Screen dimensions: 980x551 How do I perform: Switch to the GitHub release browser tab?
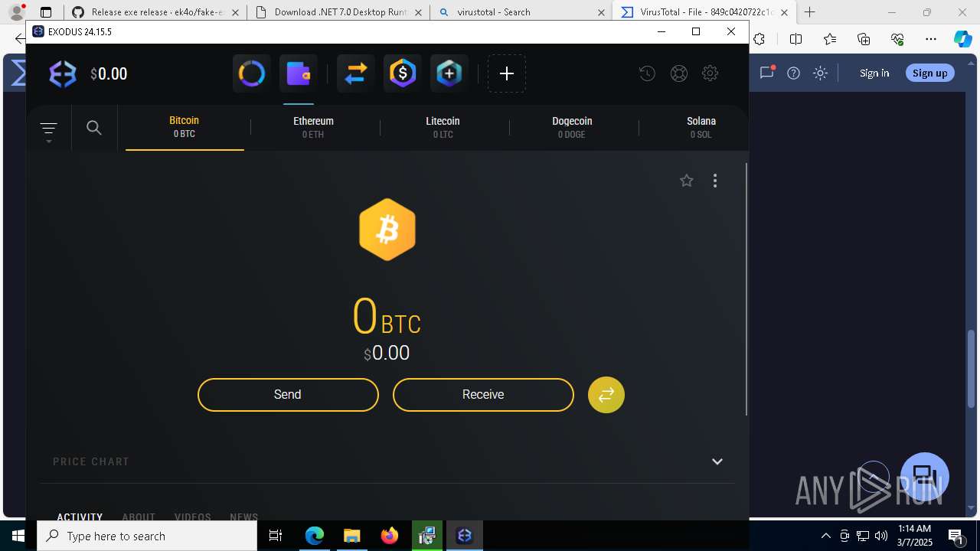point(155,12)
